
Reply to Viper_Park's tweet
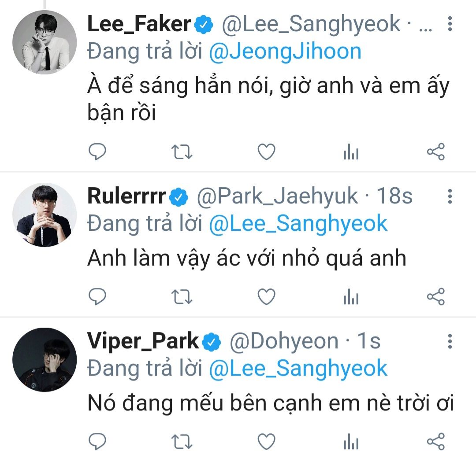[97, 441]
